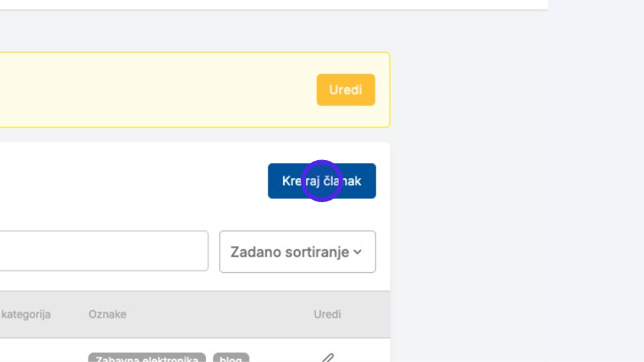The width and height of the screenshot is (644, 362).
Task: Click the Uredi column header
Action: point(327,315)
